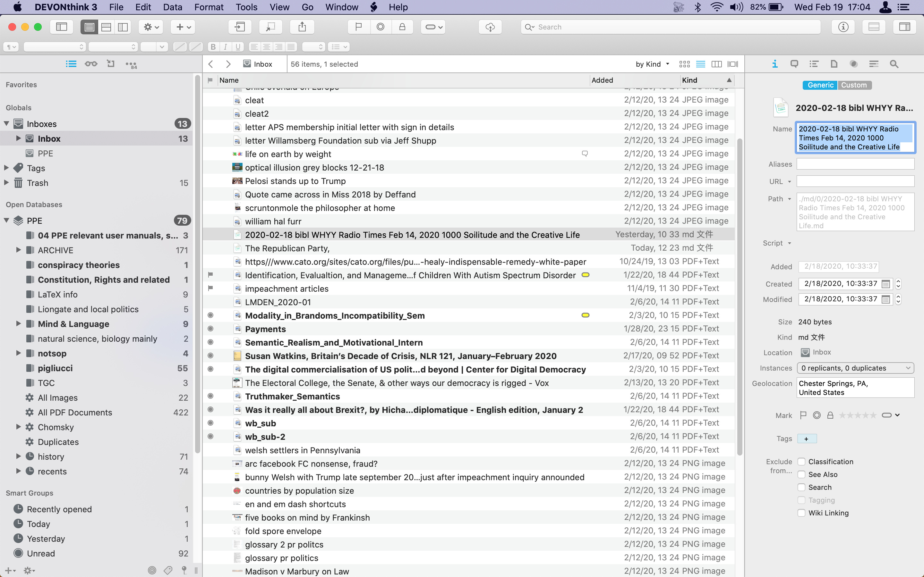
Task: Open the inspector's search pane icon
Action: point(894,64)
